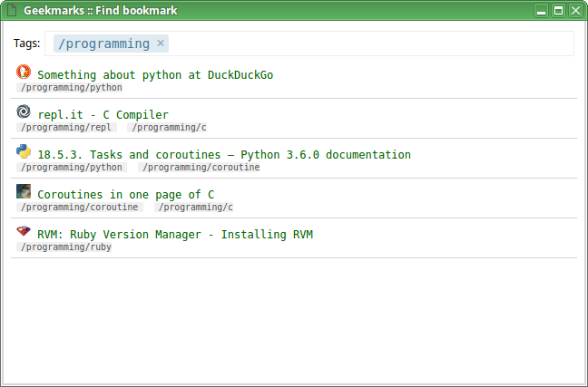The height and width of the screenshot is (387, 588).
Task: Select the /programming tag chip in filter
Action: pos(103,44)
